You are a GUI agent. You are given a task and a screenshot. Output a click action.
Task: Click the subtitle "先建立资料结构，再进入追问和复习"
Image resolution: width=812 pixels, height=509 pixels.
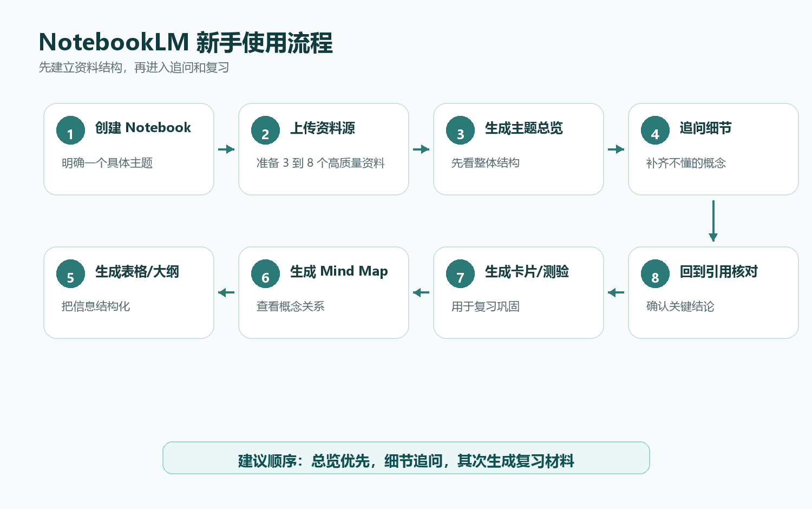134,68
